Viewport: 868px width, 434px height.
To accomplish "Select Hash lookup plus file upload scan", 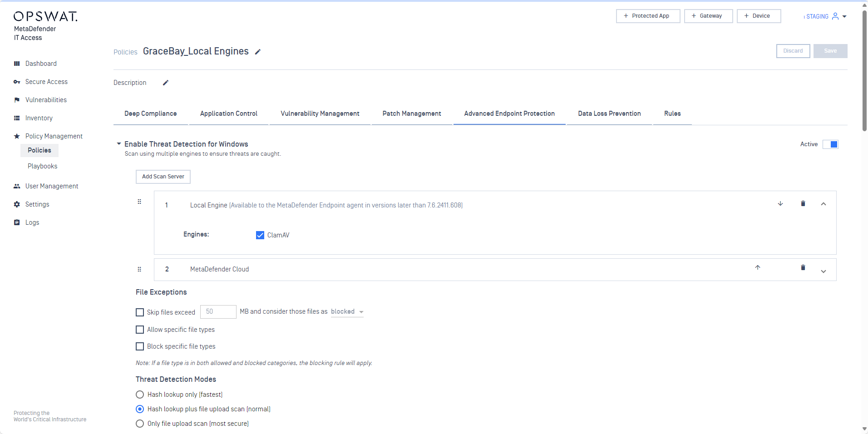I will (x=140, y=409).
